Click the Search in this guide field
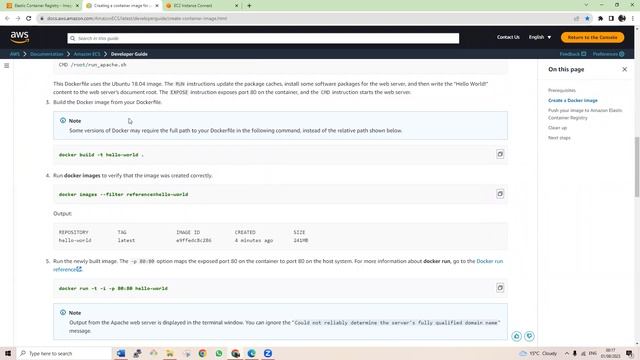640x360 pixels. [x=263, y=38]
